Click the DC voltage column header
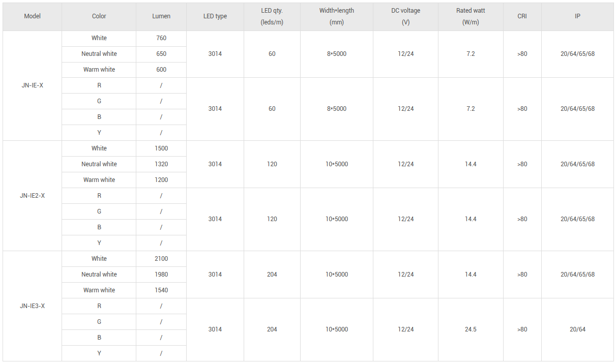 (x=405, y=16)
